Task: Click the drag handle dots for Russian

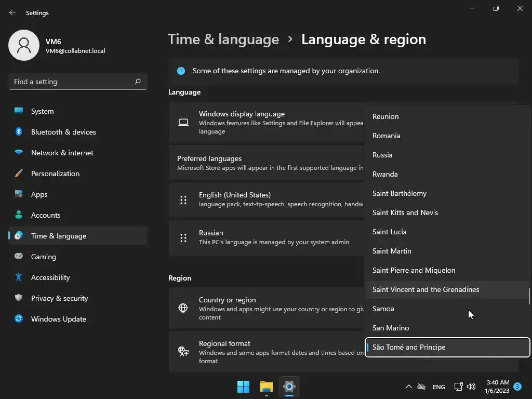Action: (183, 238)
